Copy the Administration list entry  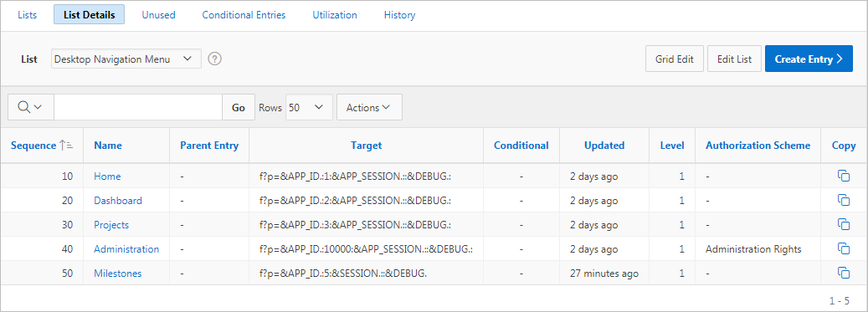pos(843,249)
